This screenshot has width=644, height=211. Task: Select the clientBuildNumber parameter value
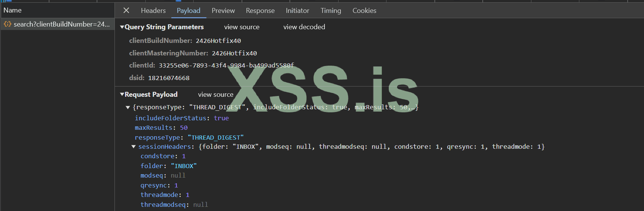pos(218,41)
